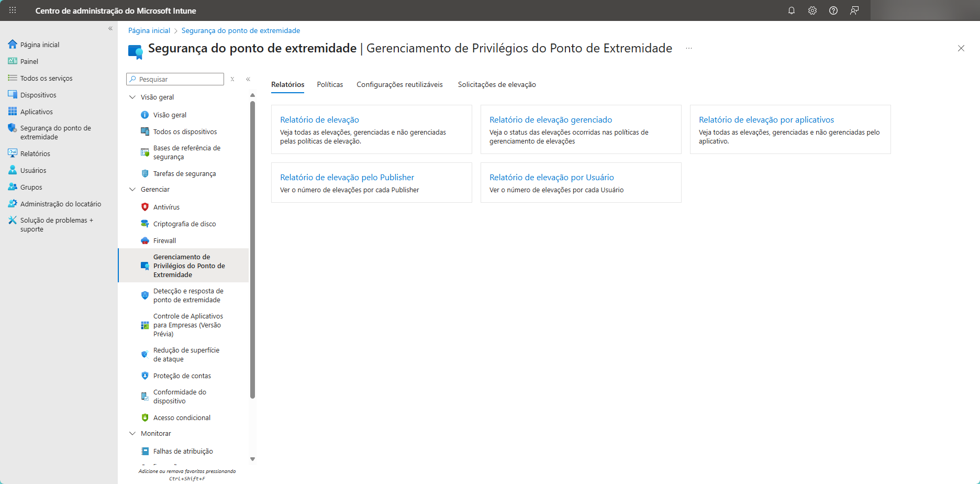Click the menu scrollbar down arrow
This screenshot has height=484, width=980.
[x=252, y=459]
